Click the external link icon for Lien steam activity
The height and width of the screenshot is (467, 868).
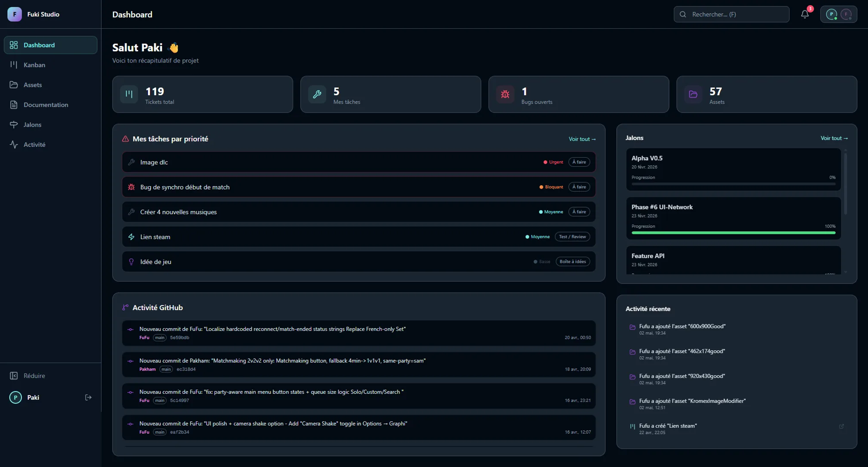(x=841, y=427)
